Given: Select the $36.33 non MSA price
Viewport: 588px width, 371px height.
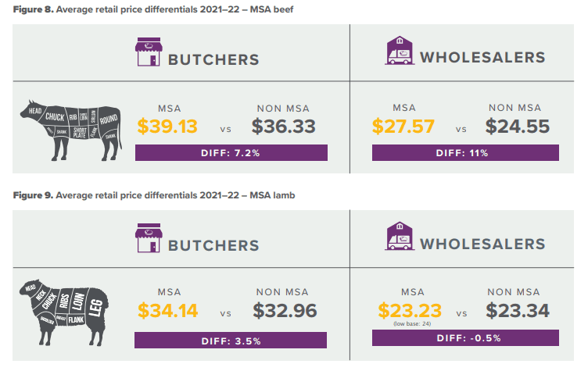Looking at the screenshot, I should click(x=284, y=127).
